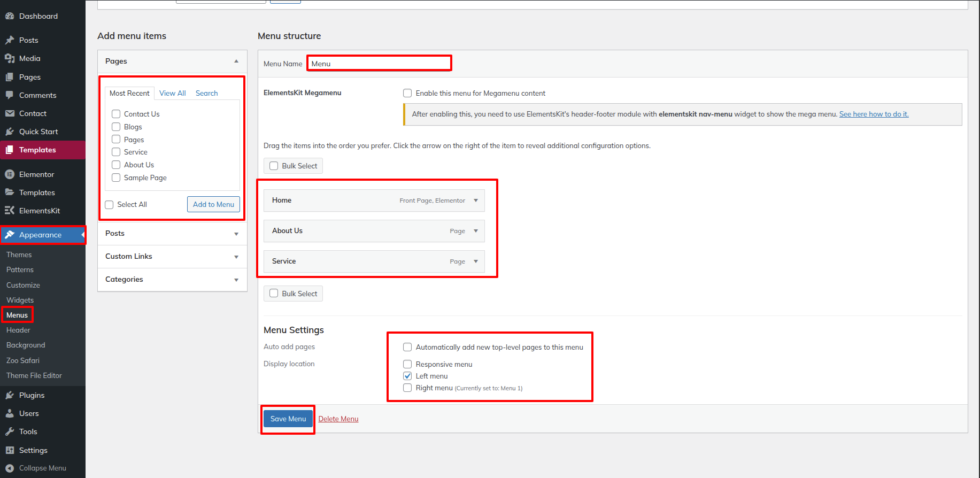The width and height of the screenshot is (980, 478).
Task: Check the Contact Us page checkbox
Action: click(x=116, y=114)
